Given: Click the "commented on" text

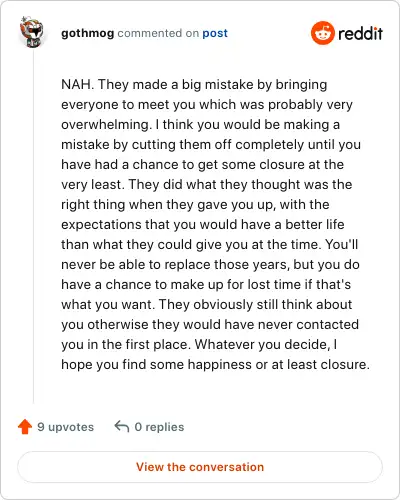Looking at the screenshot, I should [158, 33].
